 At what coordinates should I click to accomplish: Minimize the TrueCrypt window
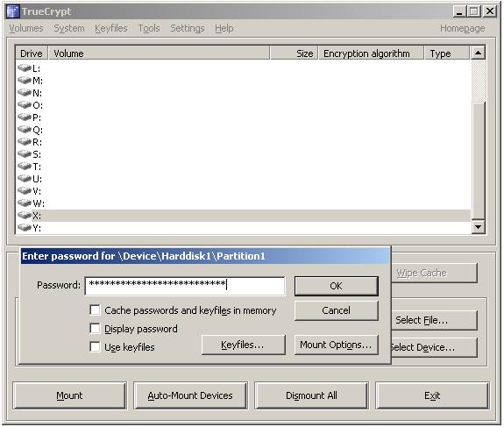459,11
